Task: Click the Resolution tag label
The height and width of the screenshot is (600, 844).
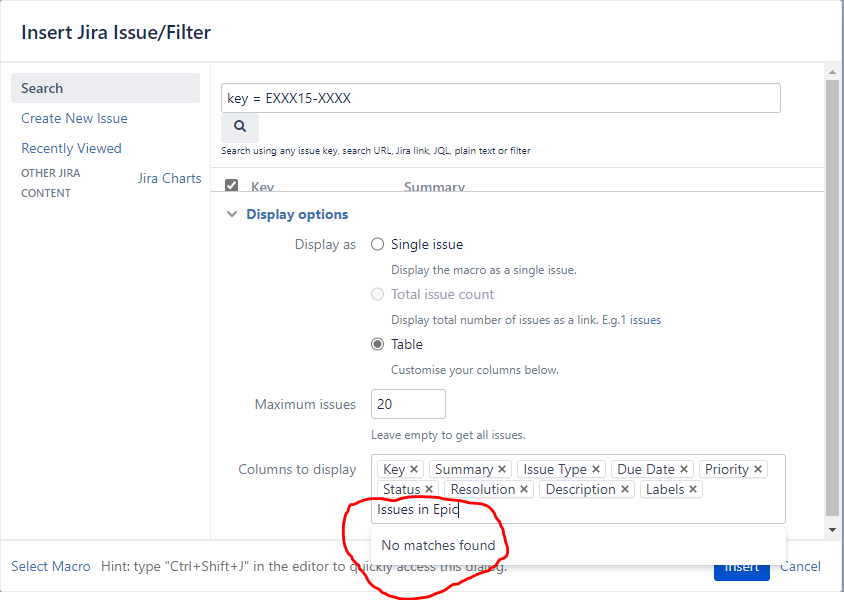Action: click(483, 489)
